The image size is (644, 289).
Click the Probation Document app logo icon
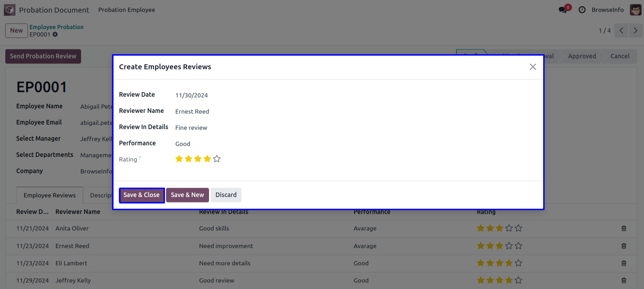pyautogui.click(x=10, y=10)
